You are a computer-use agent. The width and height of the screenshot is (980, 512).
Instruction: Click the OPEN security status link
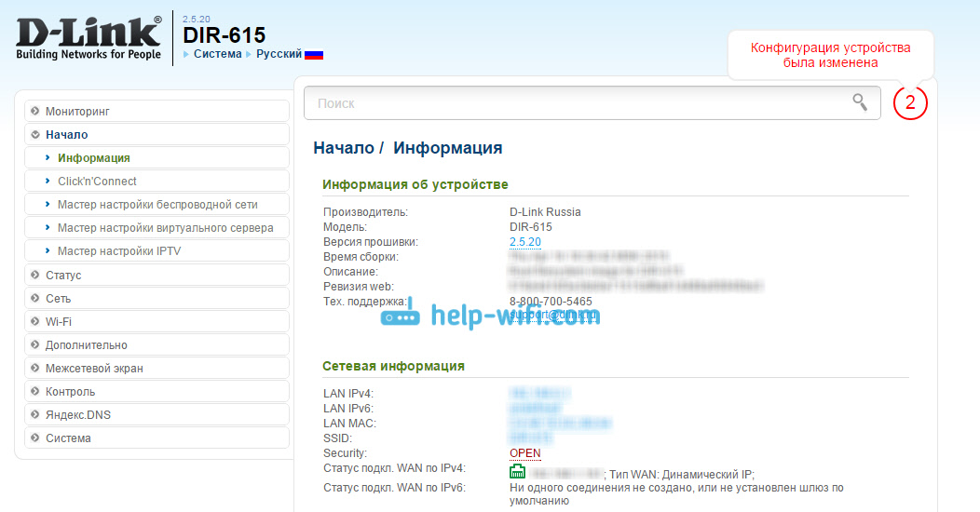click(524, 453)
